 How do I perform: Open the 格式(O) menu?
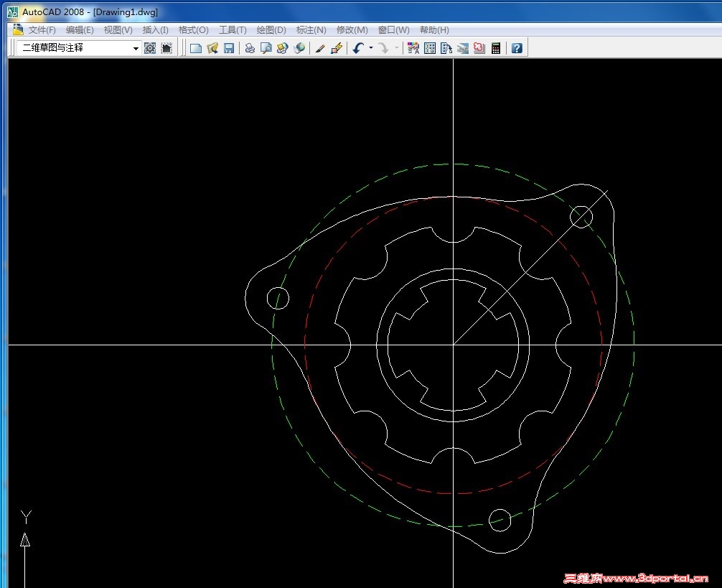[193, 30]
